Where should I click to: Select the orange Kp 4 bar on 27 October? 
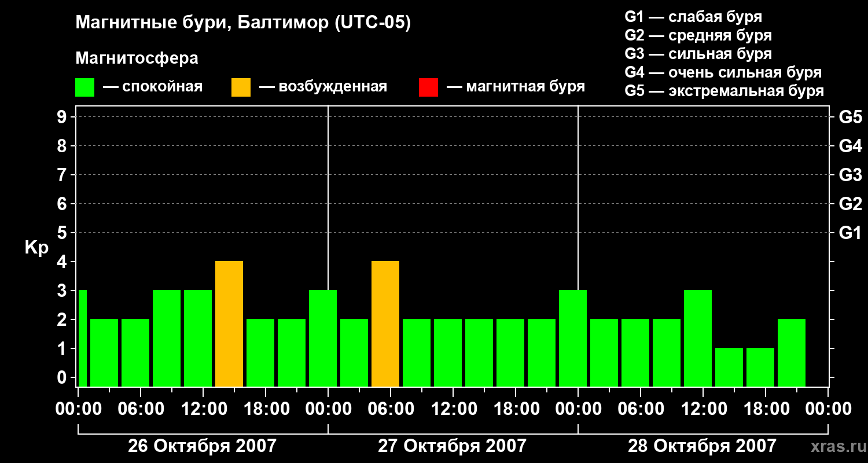click(x=385, y=324)
